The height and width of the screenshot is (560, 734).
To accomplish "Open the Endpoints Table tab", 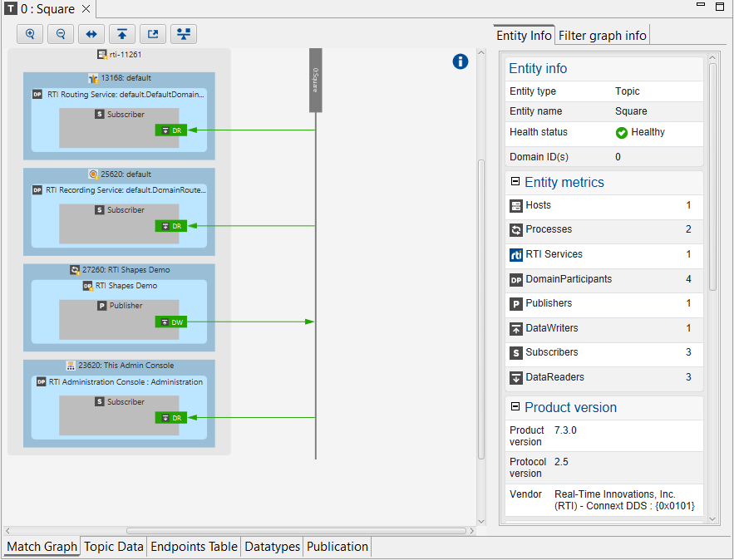I will click(193, 547).
